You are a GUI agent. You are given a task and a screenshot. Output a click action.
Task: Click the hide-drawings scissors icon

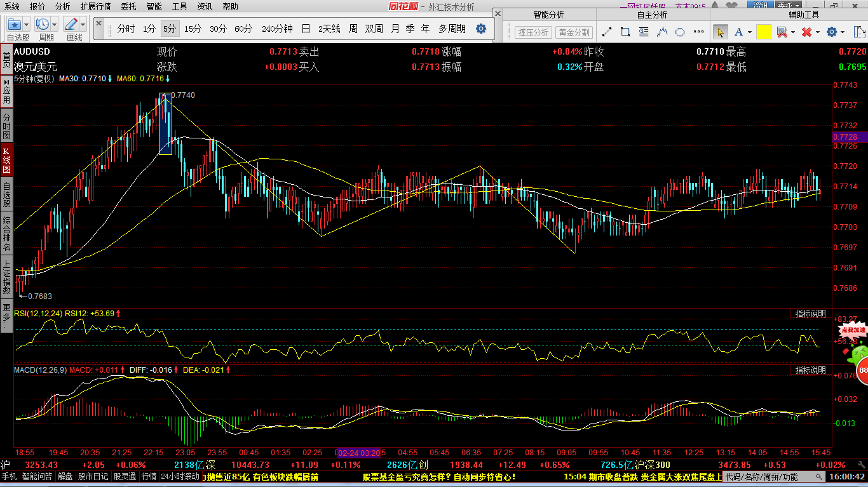coord(782,32)
